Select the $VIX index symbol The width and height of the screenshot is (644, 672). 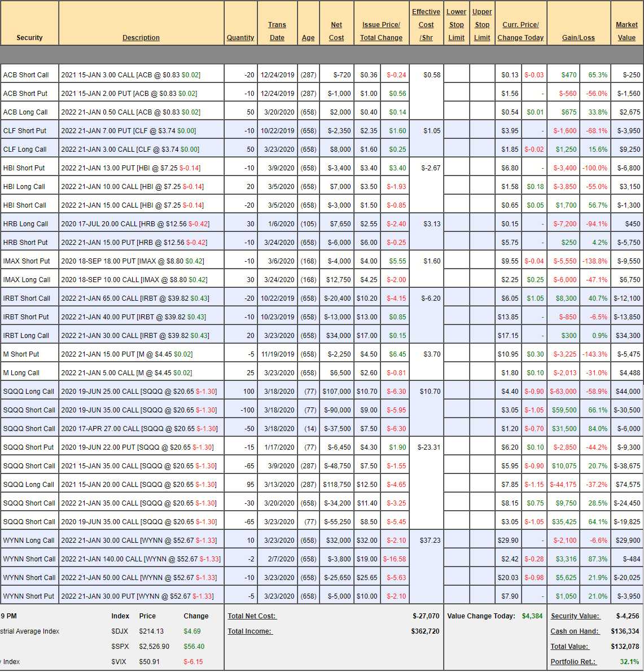click(x=119, y=662)
